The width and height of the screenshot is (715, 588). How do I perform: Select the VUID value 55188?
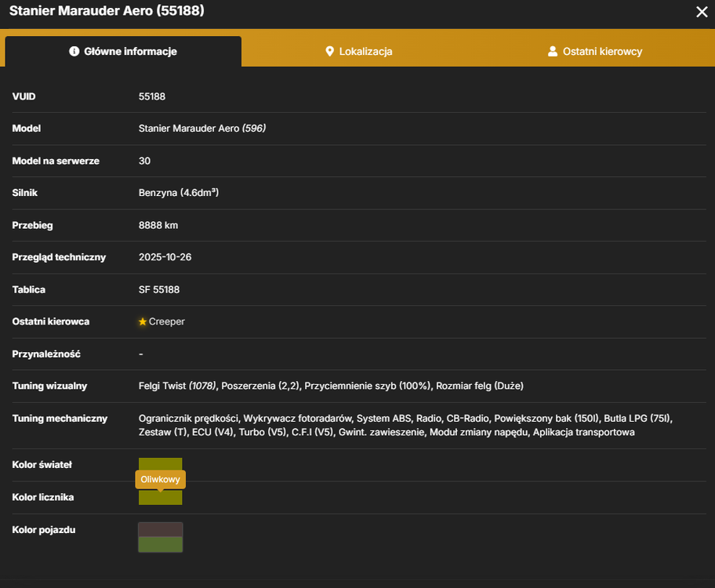(152, 96)
